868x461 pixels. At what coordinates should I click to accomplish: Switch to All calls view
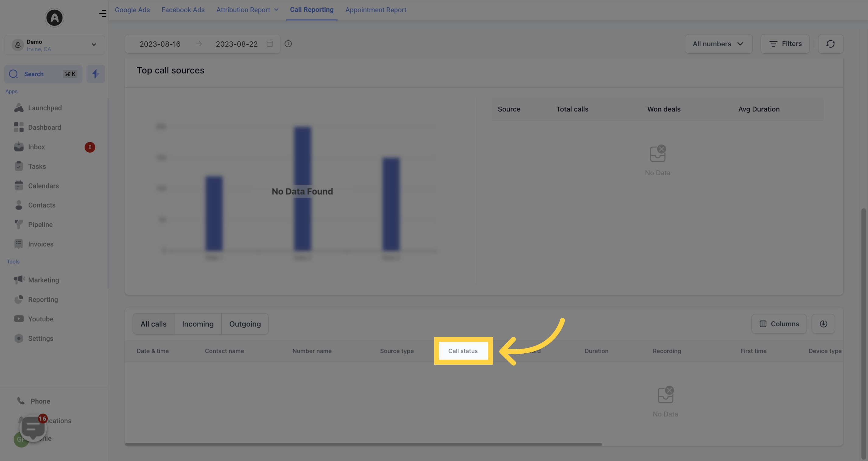coord(153,324)
